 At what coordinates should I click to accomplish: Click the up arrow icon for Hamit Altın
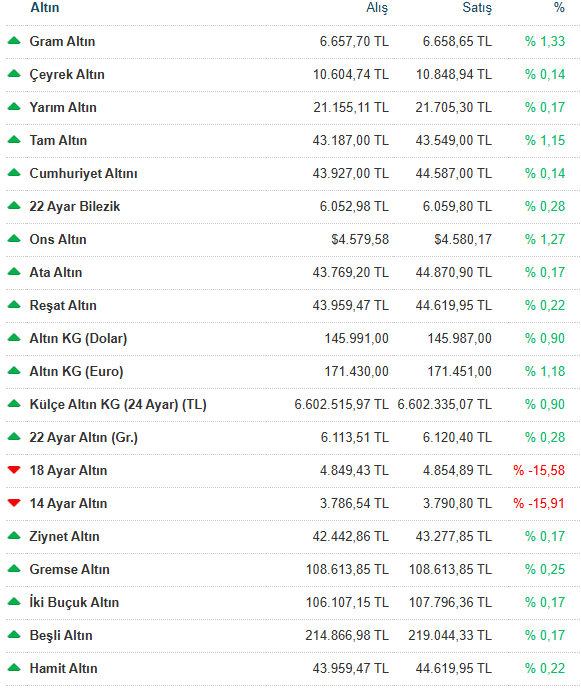click(14, 668)
